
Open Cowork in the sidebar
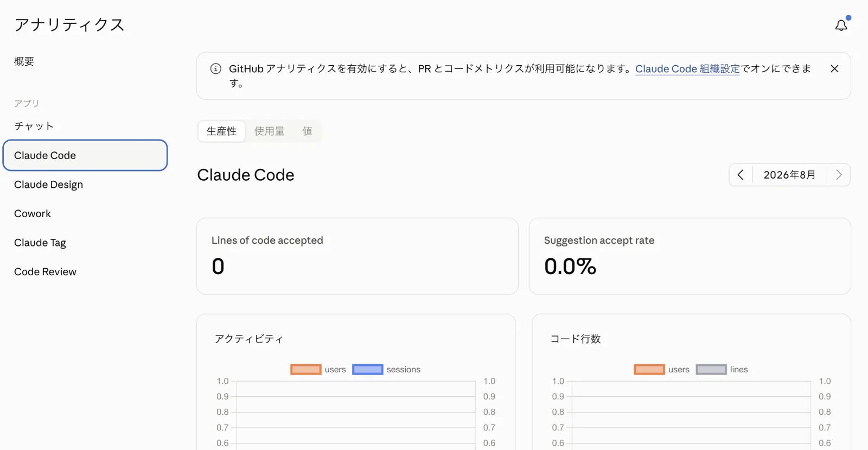coord(33,214)
